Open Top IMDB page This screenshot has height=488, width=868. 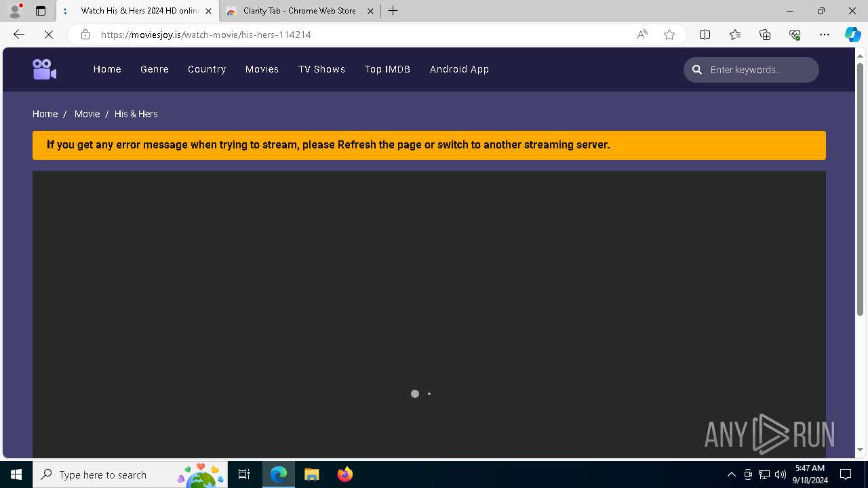tap(387, 69)
